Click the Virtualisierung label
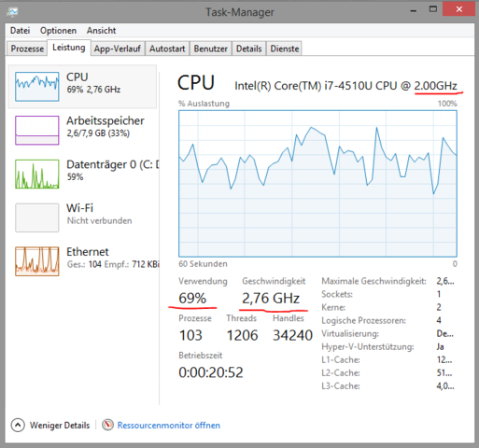479x448 pixels. click(x=350, y=333)
